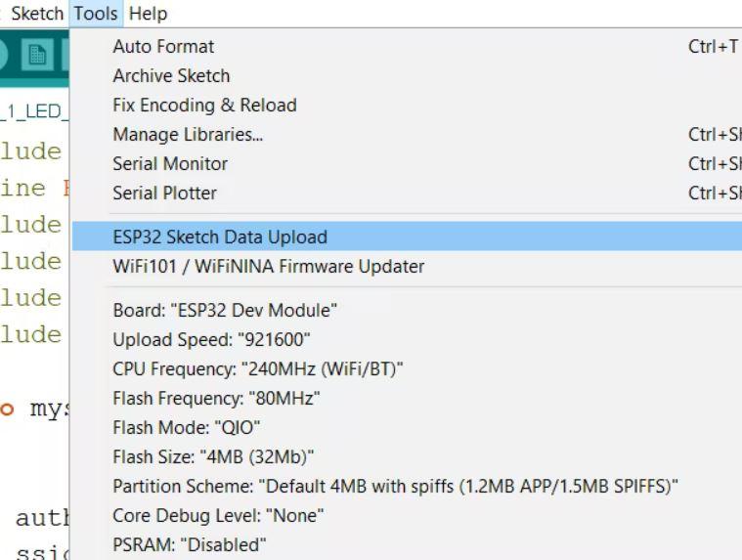Expand the Flash Size "4MB (32Mb)" option

pyautogui.click(x=213, y=456)
